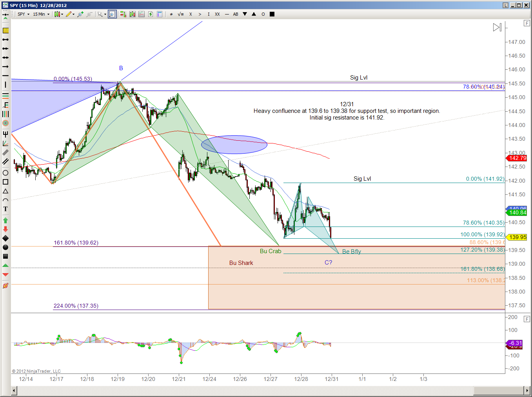Pick the green Arrow Up marker
The width and height of the screenshot is (532, 397).
pyautogui.click(x=5, y=220)
